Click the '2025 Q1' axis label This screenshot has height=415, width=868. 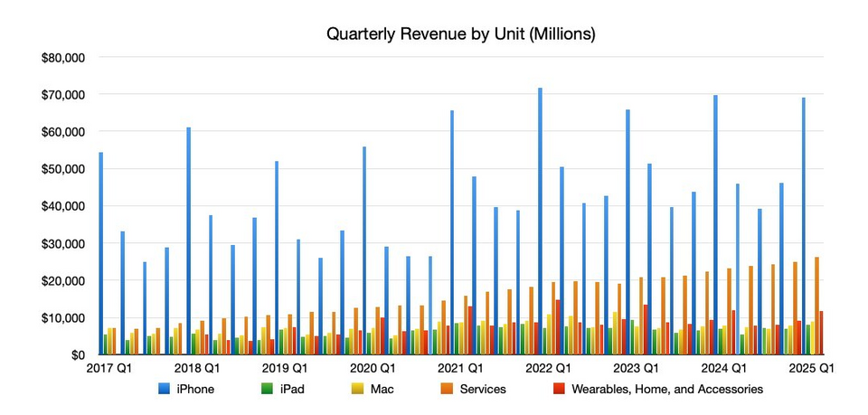point(811,368)
